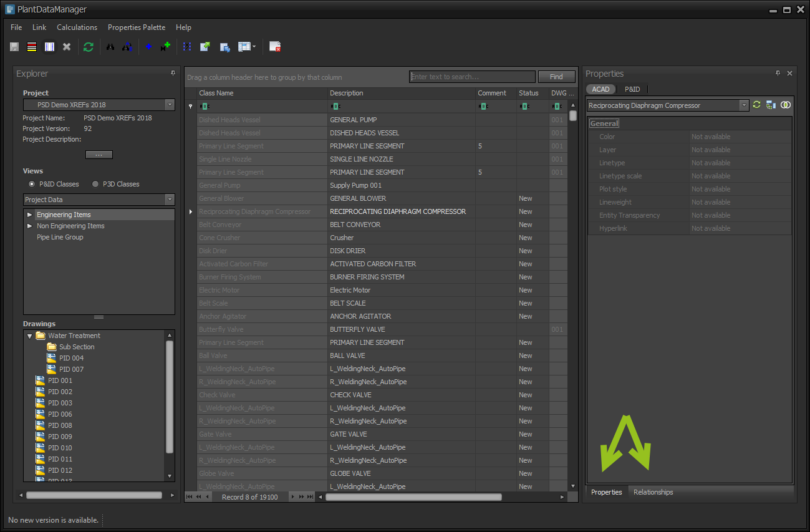
Task: Click the grid horizontal scrollbar thumb
Action: [x=413, y=497]
